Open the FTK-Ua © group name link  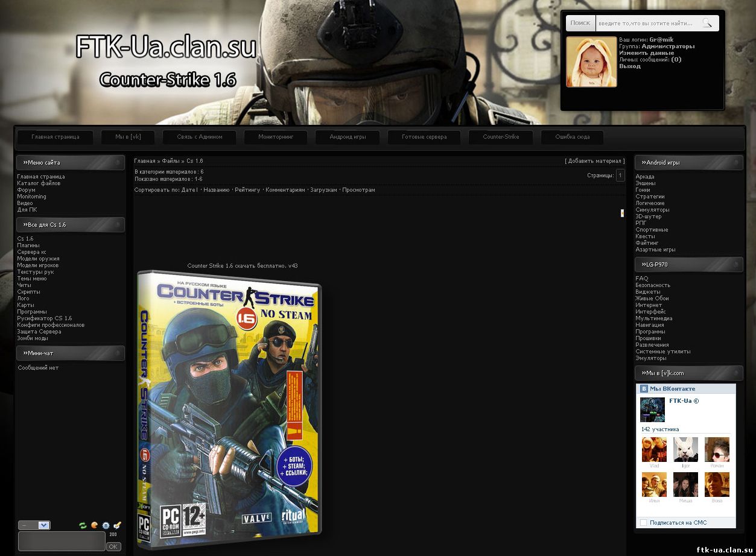684,401
